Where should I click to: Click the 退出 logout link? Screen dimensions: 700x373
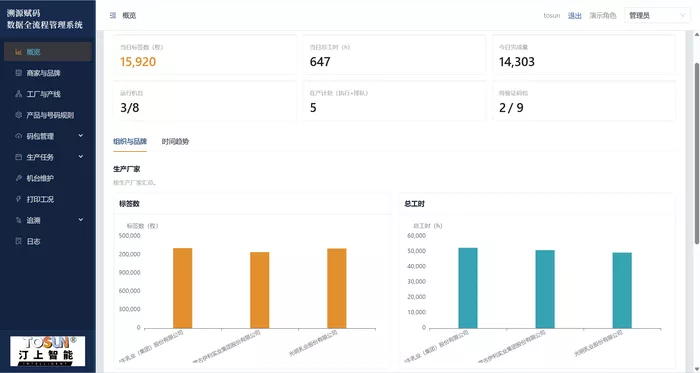575,16
